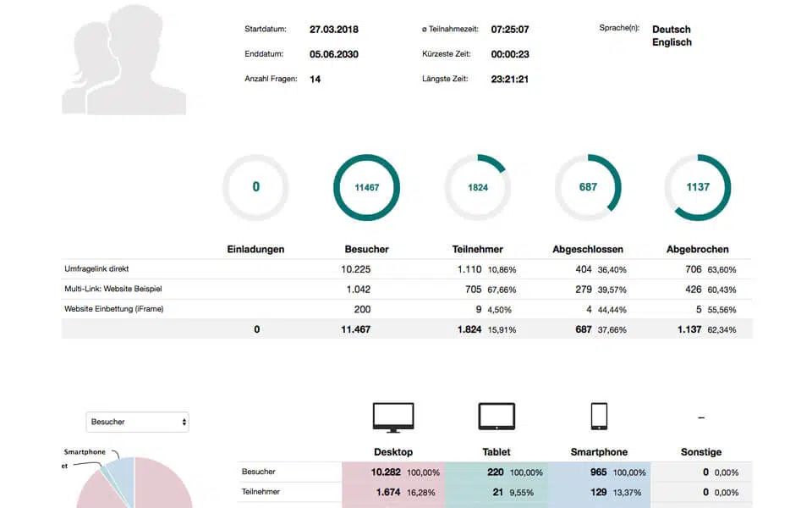Click the total visitors value 11.467
The width and height of the screenshot is (812, 508).
(x=356, y=329)
